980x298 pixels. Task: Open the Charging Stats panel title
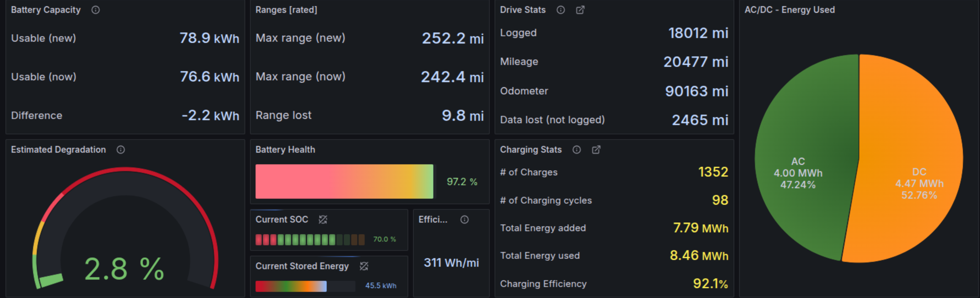tap(531, 150)
